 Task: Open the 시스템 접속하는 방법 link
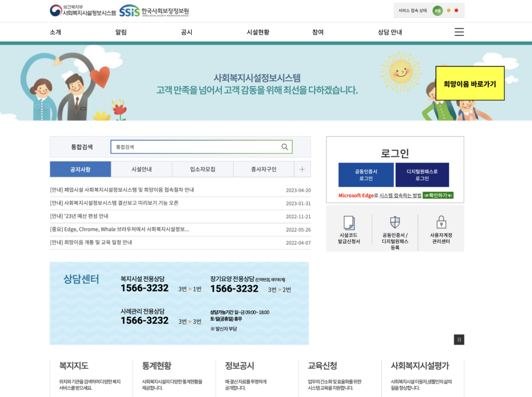click(x=401, y=196)
